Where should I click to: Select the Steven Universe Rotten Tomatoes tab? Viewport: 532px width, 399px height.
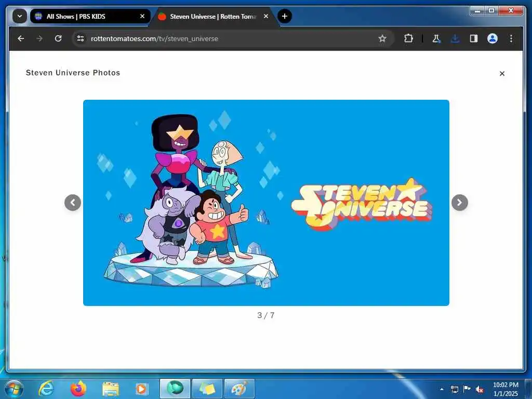click(x=214, y=16)
